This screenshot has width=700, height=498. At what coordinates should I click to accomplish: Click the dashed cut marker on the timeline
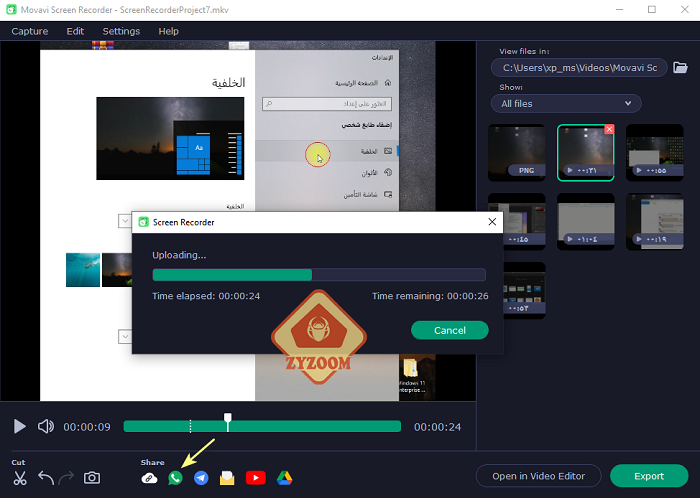point(191,426)
